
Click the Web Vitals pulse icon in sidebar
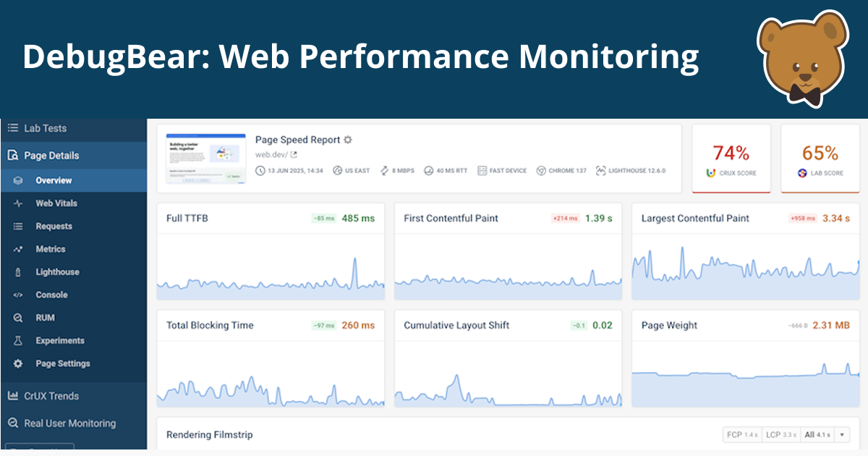(x=18, y=203)
